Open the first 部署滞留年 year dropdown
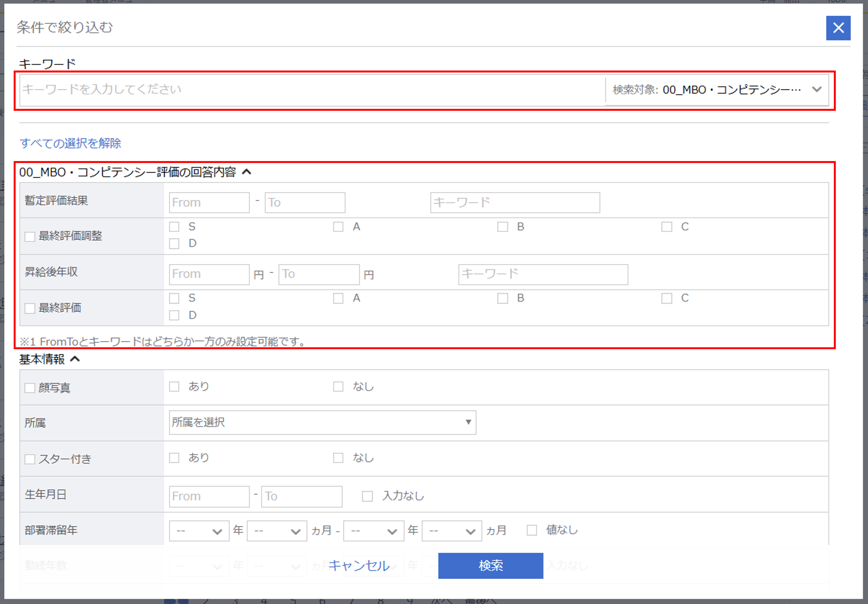This screenshot has height=604, width=868. click(199, 531)
